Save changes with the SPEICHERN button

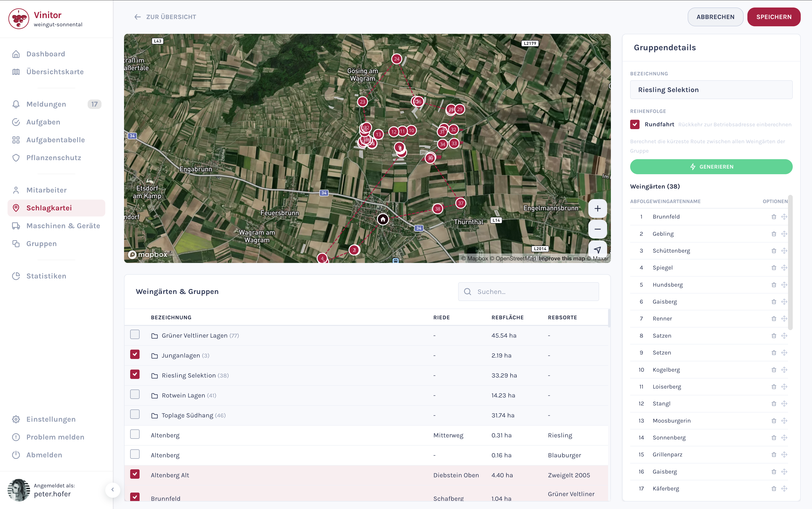[x=773, y=16]
